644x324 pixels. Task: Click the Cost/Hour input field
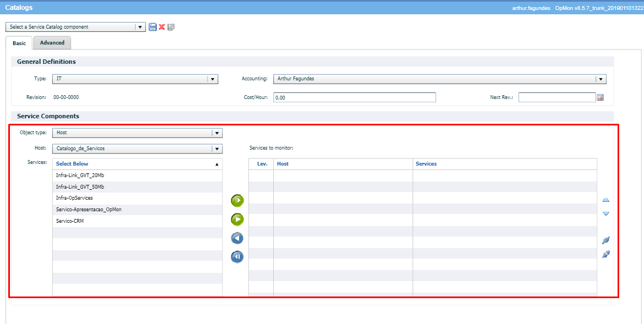(354, 97)
